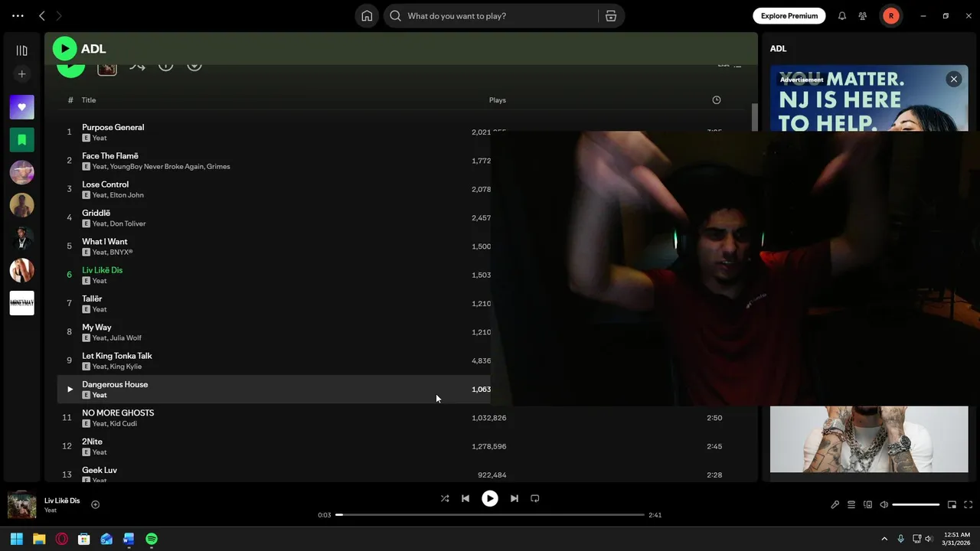The width and height of the screenshot is (980, 551).
Task: Mute audio with the speaker icon
Action: [x=884, y=504]
